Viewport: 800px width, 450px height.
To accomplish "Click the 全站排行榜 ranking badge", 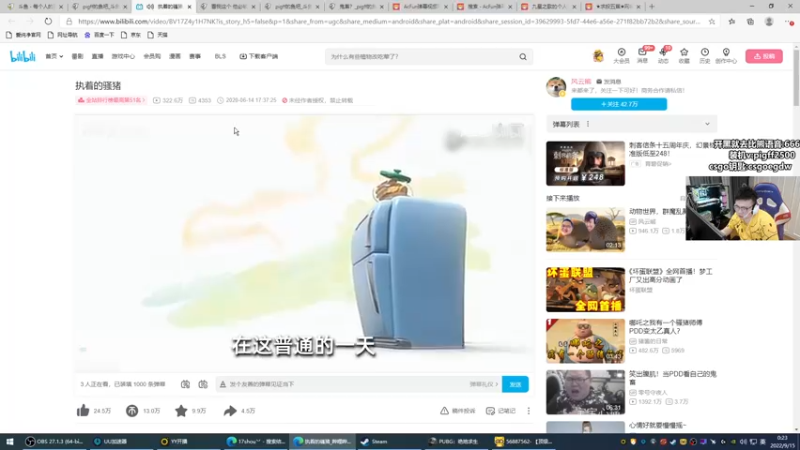I will (x=111, y=101).
